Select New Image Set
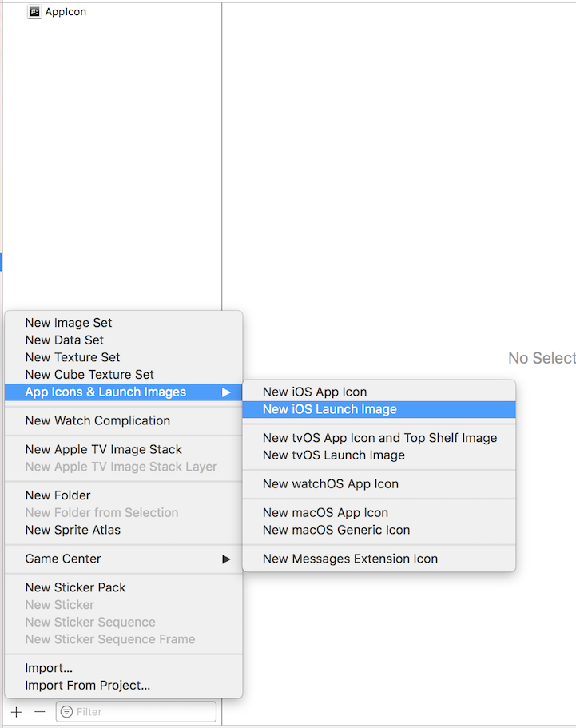576x728 pixels. tap(69, 323)
